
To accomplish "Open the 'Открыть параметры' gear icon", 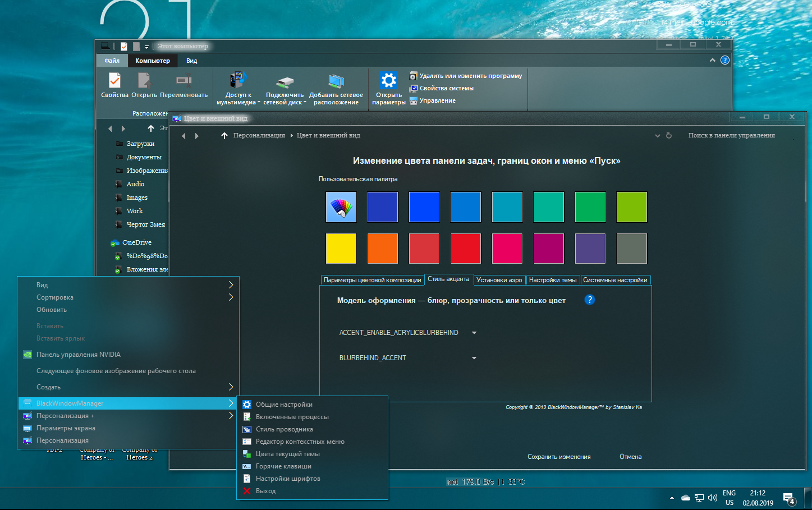I will coord(388,81).
